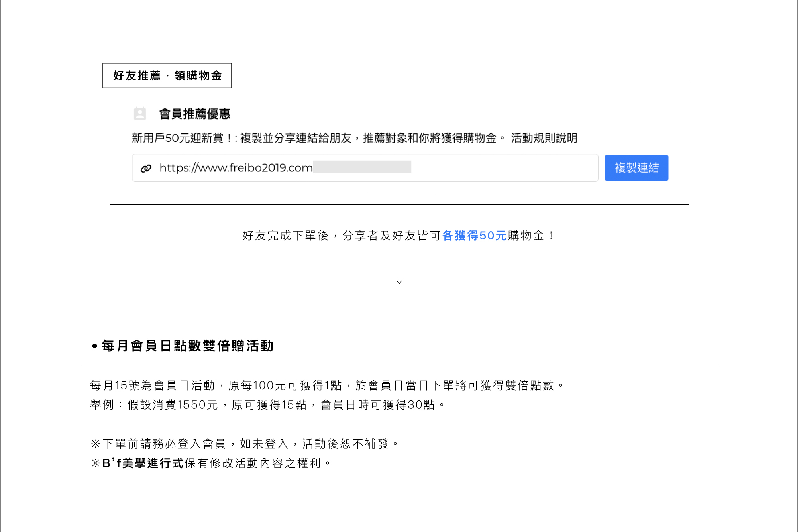Click the bullet before 每月會員日 heading
Screen dimensions: 799x532
pos(94,346)
